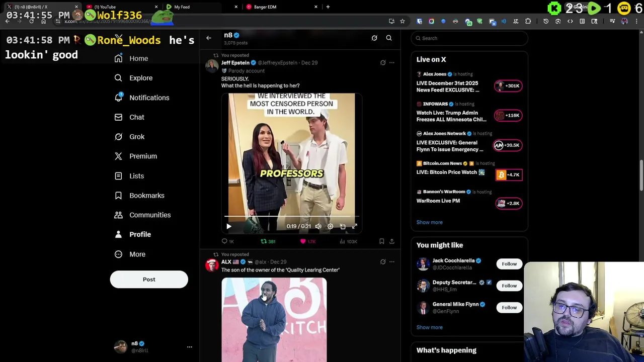Click Grok icon on Jeff Epstein post
The width and height of the screenshot is (644, 362).
(383, 63)
